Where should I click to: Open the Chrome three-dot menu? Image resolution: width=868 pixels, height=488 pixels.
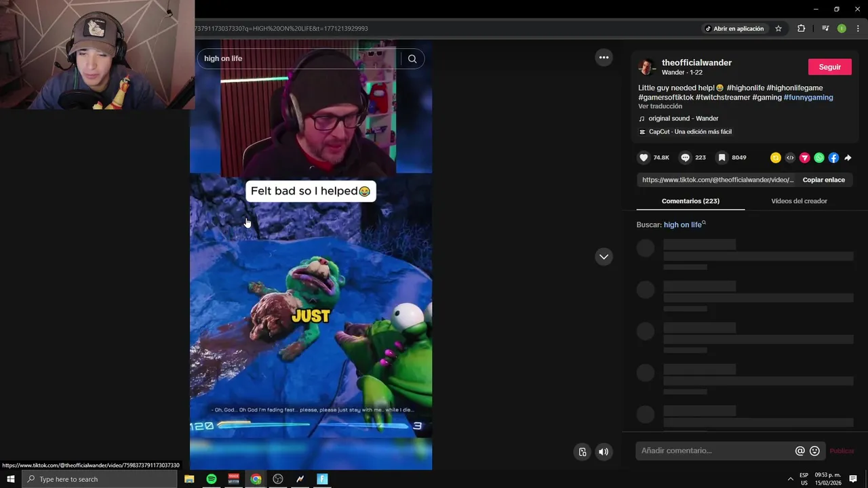coord(858,28)
